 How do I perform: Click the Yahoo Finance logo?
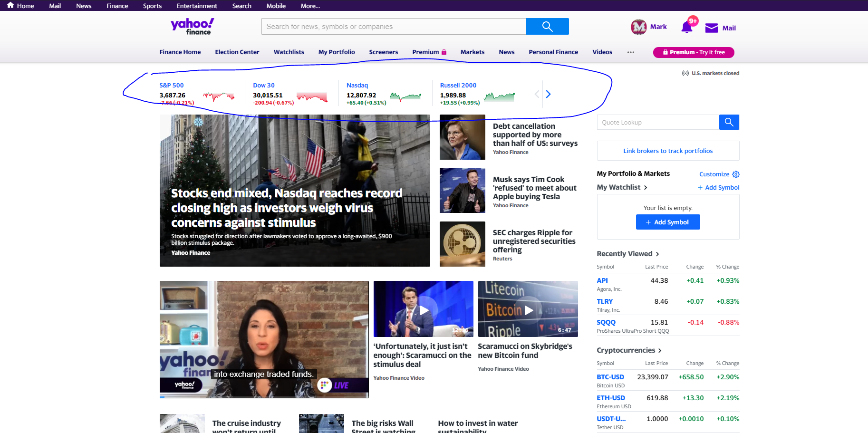[x=192, y=26]
